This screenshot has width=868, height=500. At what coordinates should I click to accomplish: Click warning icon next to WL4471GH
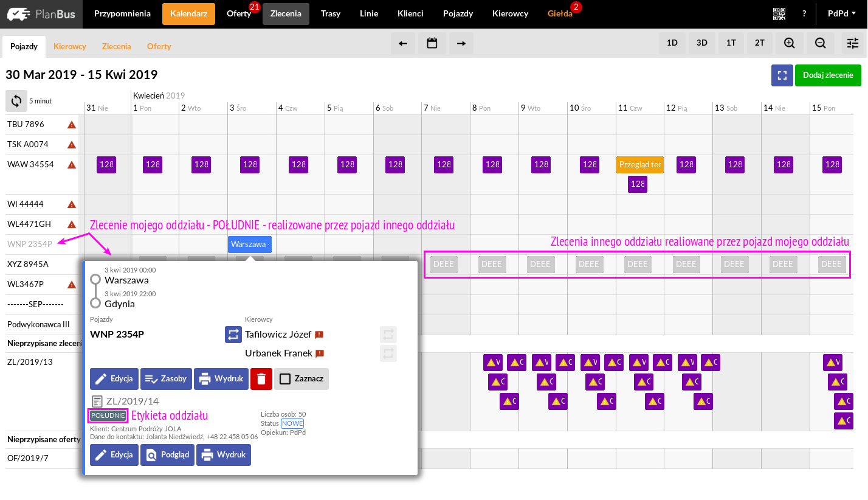click(x=71, y=224)
